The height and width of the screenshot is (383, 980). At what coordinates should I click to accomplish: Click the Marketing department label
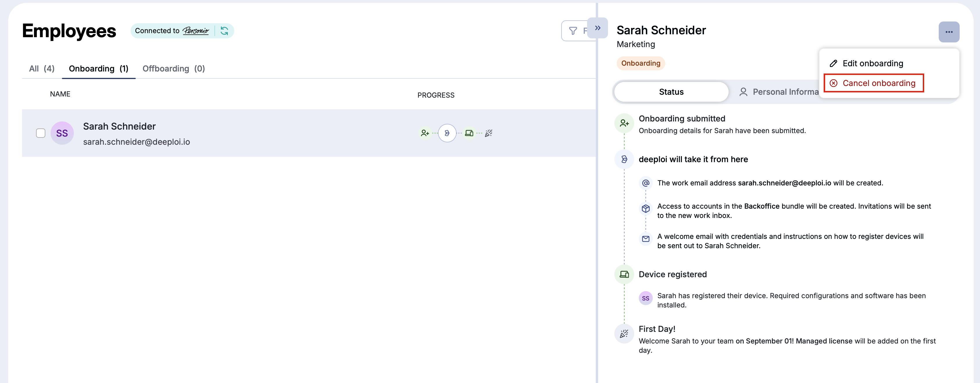636,44
